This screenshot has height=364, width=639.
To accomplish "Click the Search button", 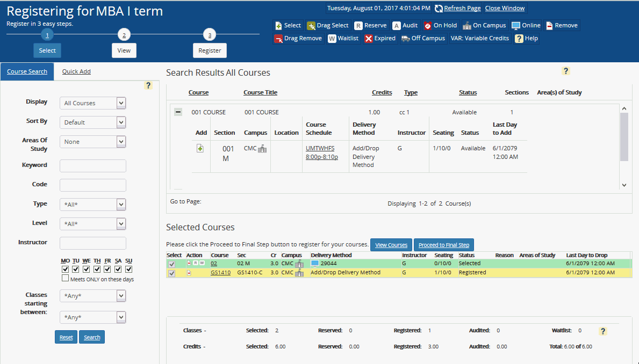I will 92,337.
